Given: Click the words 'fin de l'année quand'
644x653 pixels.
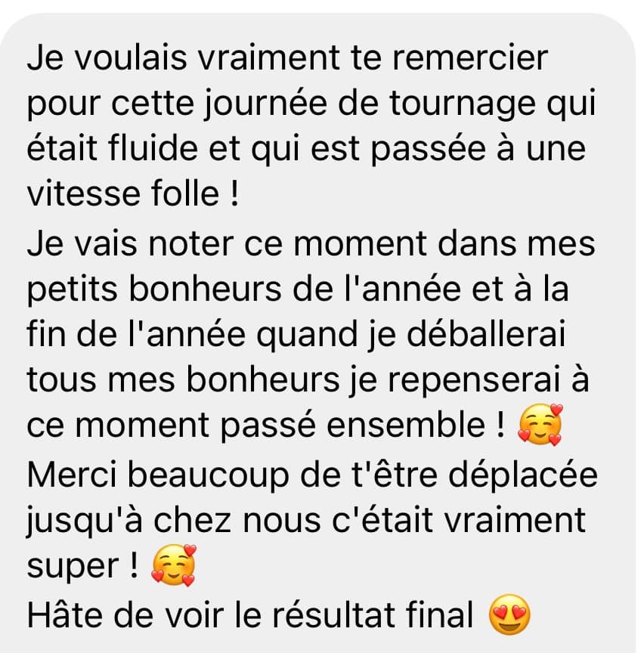Looking at the screenshot, I should 192,335.
